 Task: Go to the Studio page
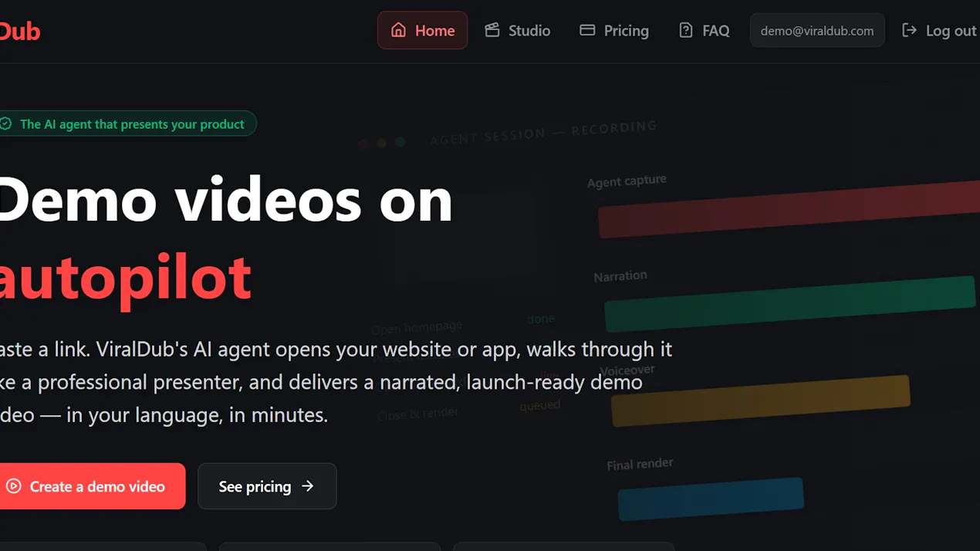(517, 30)
